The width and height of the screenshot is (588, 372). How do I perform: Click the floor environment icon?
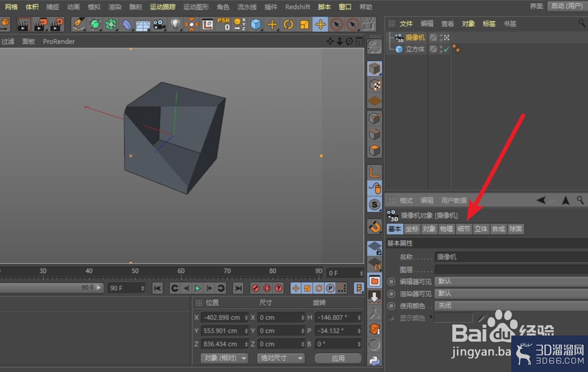(143, 25)
